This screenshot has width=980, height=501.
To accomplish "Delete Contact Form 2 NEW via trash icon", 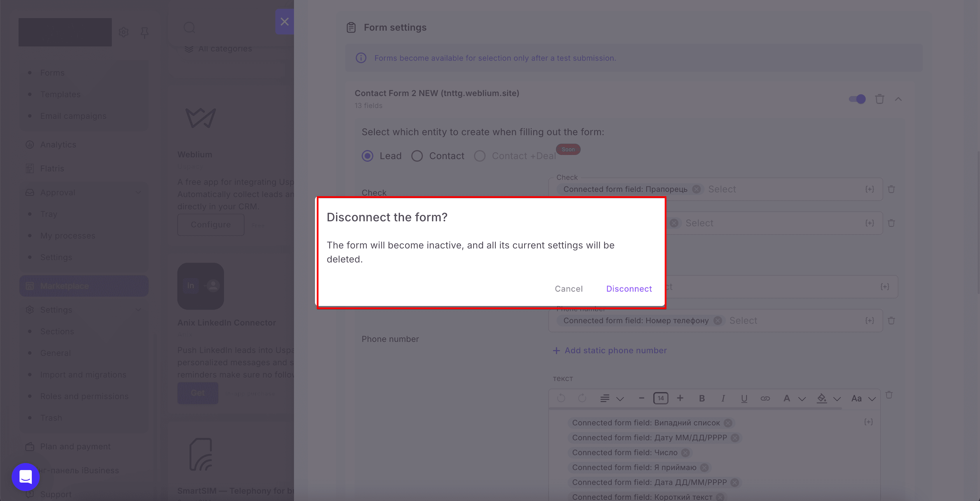I will [879, 99].
